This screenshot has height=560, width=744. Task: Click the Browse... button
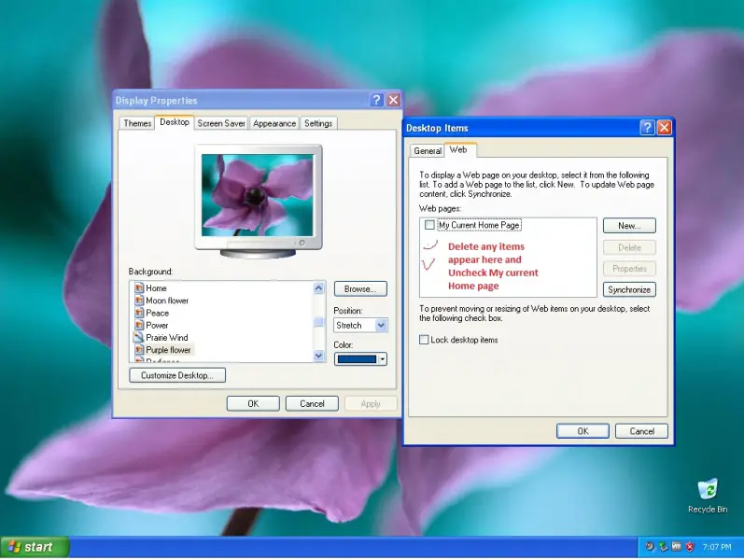click(360, 289)
